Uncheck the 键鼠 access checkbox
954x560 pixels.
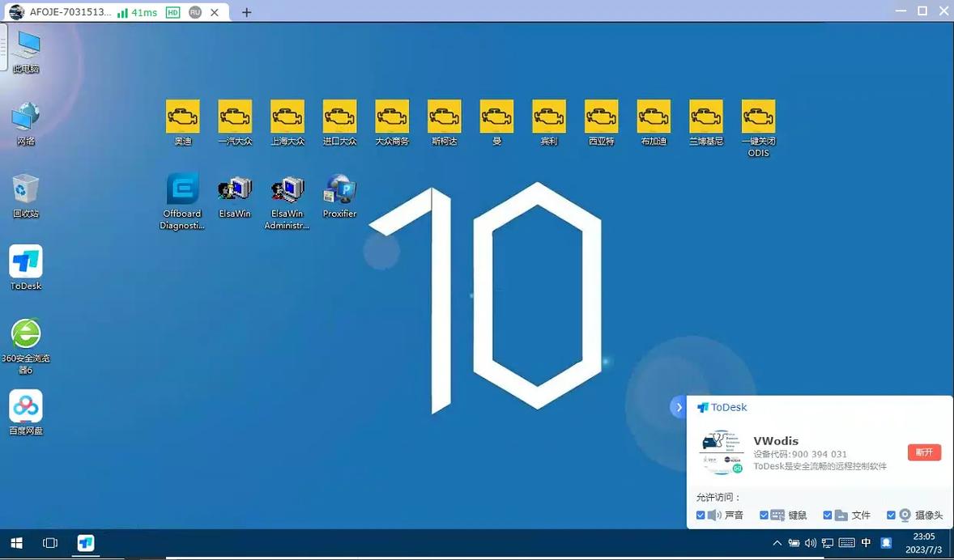tap(764, 515)
